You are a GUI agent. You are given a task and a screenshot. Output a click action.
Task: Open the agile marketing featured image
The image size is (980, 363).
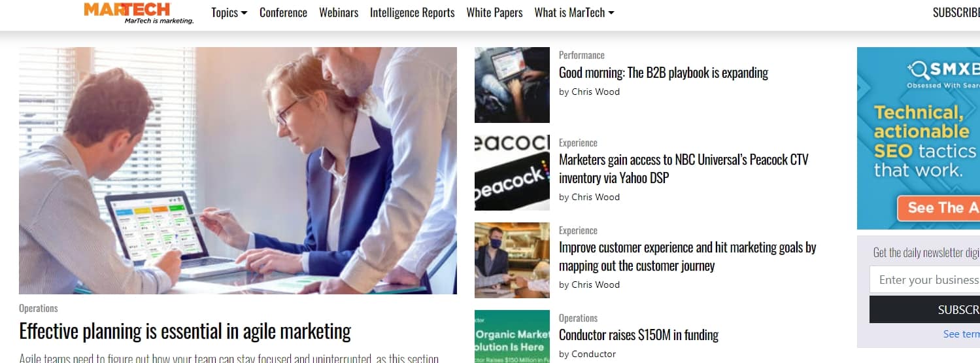(238, 171)
